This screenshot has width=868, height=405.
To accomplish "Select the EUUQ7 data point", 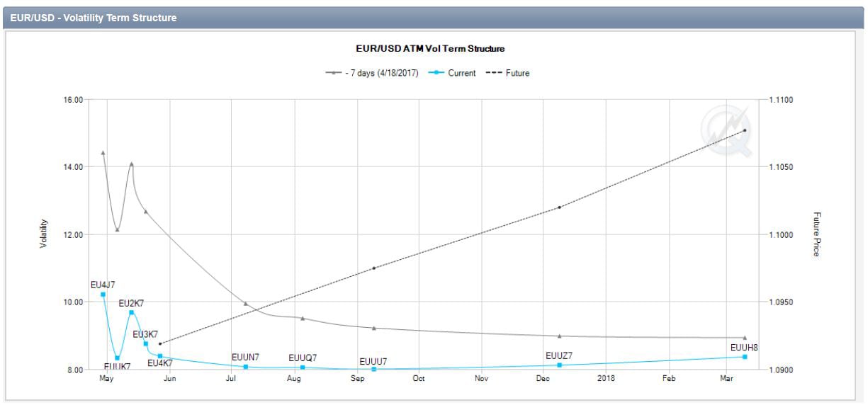I will click(303, 367).
